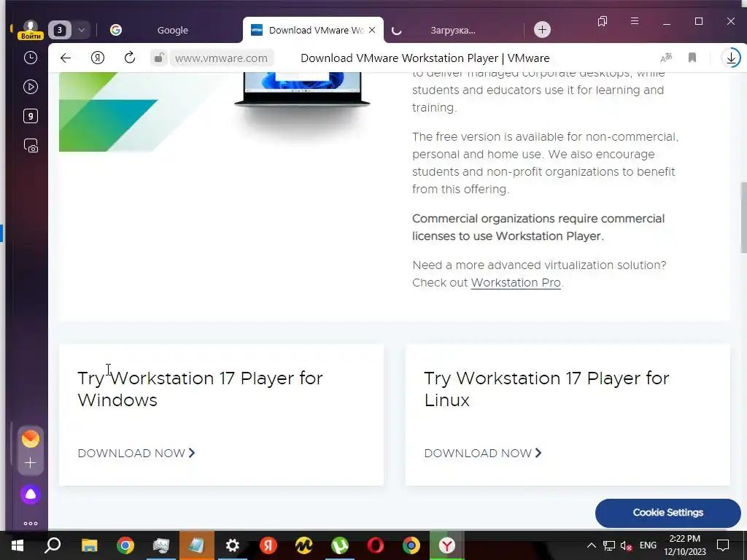Click Download Now for Linux Player
Viewport: 747px width, 560px height.
(x=483, y=453)
